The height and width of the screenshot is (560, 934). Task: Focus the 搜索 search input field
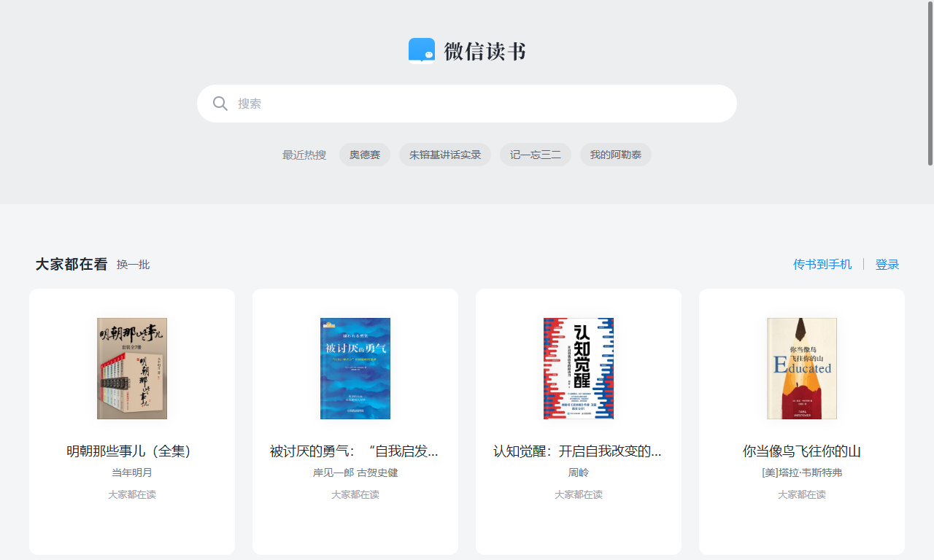tap(467, 104)
